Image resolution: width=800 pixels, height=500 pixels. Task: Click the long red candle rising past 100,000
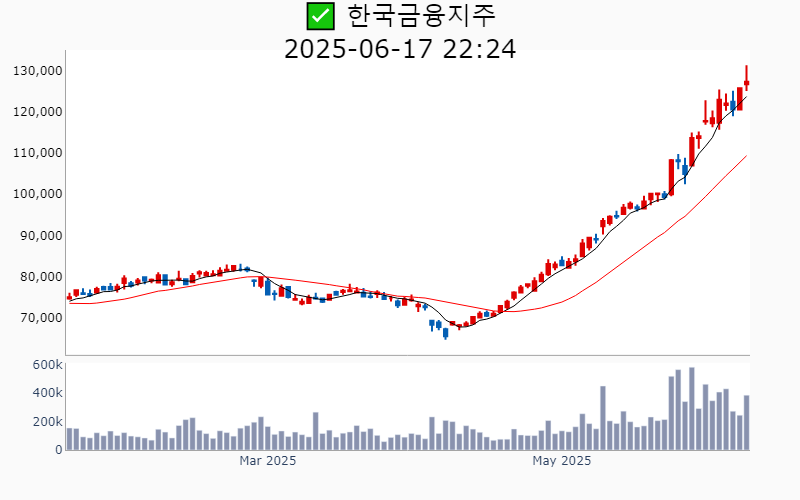671,177
